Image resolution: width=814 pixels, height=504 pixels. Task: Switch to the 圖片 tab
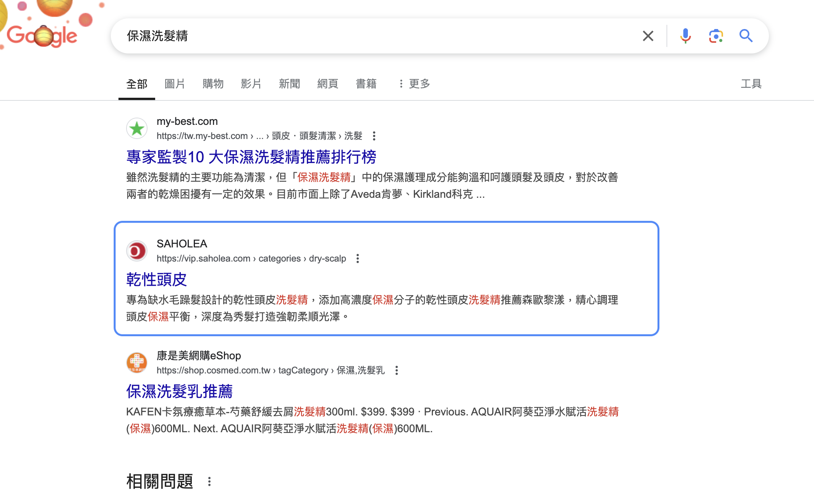pyautogui.click(x=175, y=84)
